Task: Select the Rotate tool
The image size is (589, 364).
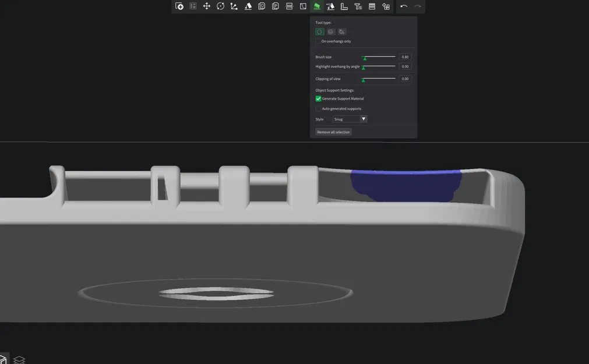Action: 220,6
